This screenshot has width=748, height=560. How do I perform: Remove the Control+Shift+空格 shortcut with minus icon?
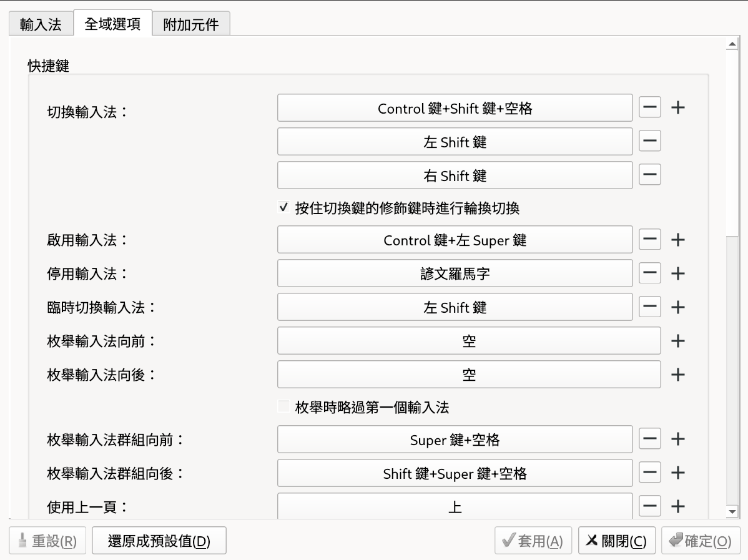point(650,108)
